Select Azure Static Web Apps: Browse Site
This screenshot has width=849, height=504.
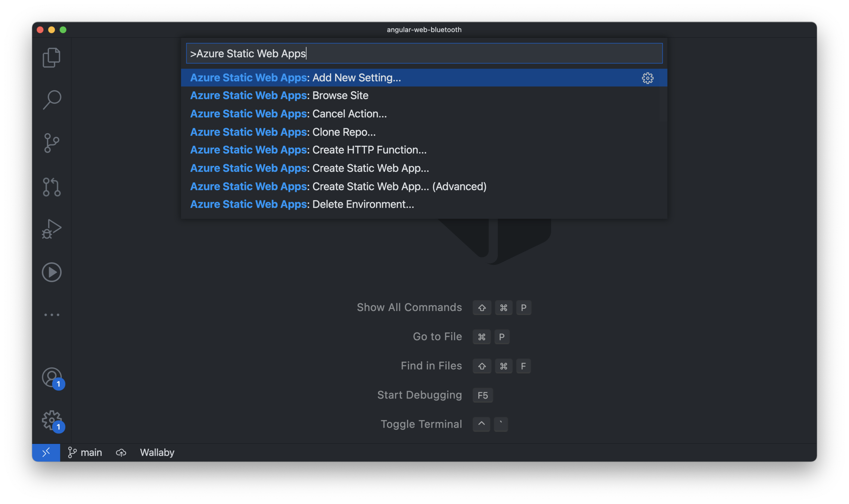(x=279, y=96)
